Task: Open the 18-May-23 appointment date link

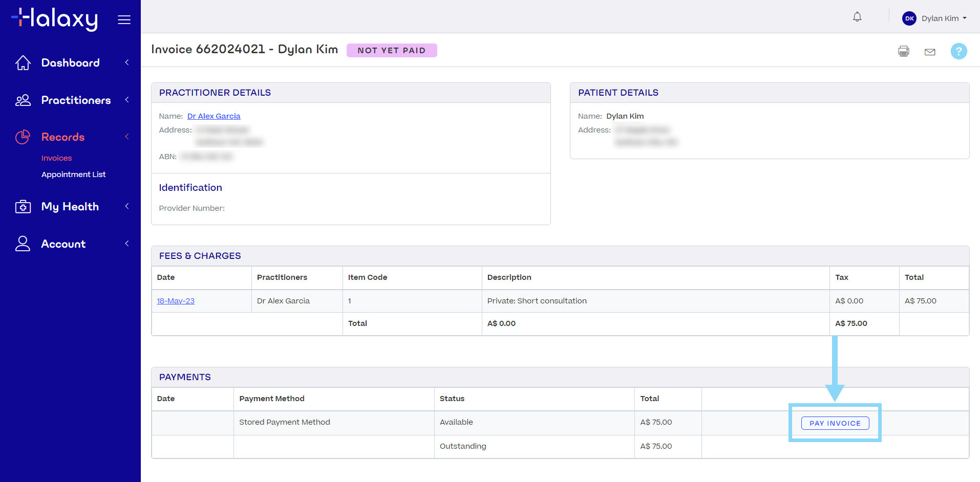Action: (x=176, y=301)
